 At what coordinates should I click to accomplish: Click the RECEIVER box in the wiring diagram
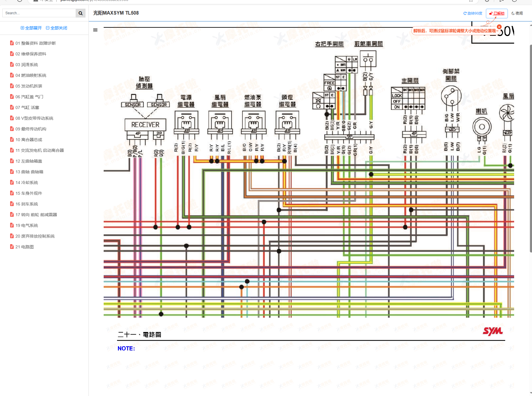[x=145, y=125]
